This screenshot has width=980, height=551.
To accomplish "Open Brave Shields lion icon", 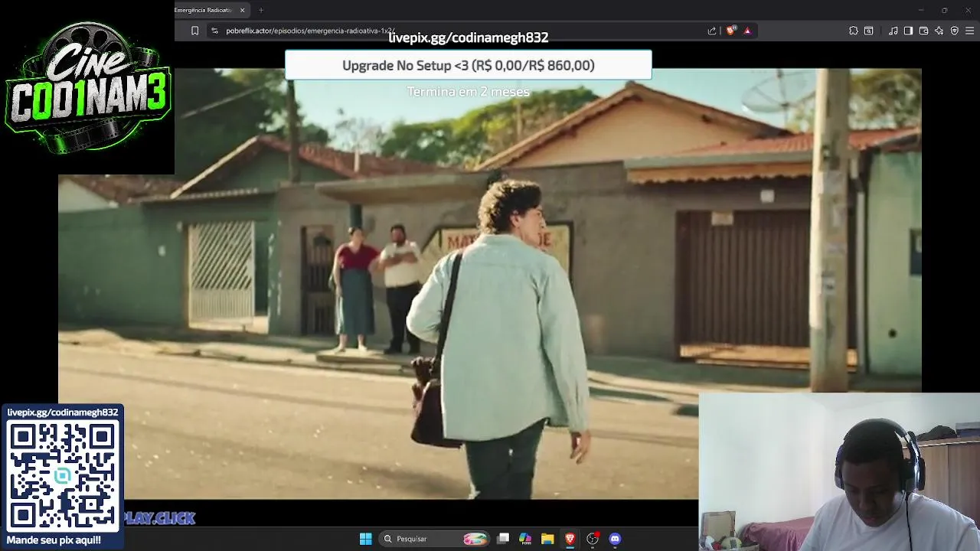I will coord(730,31).
